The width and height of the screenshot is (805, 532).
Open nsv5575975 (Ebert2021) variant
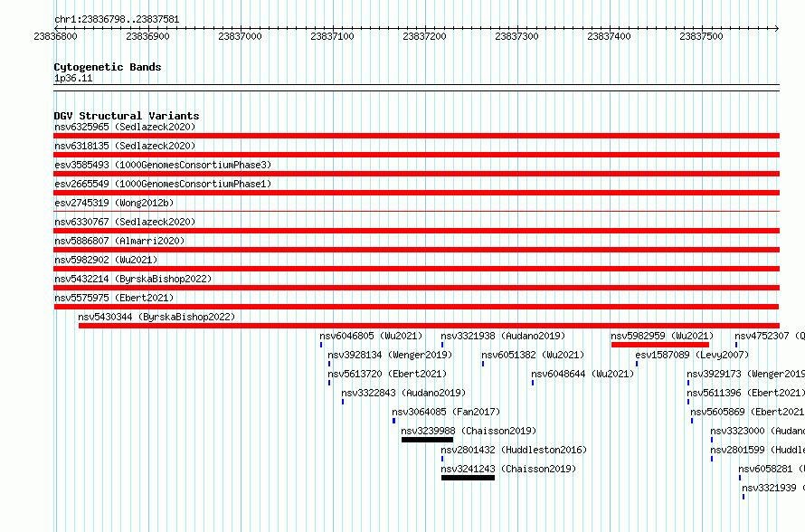(x=114, y=298)
